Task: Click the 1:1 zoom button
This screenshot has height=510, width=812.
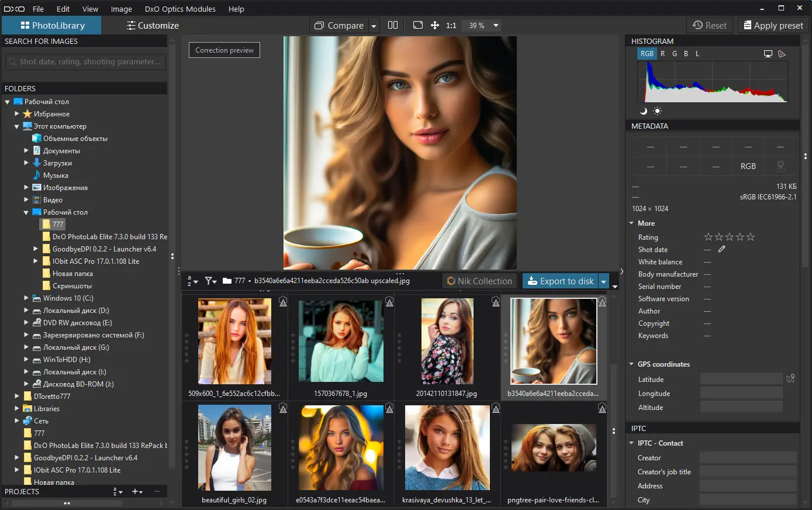Action: [451, 26]
